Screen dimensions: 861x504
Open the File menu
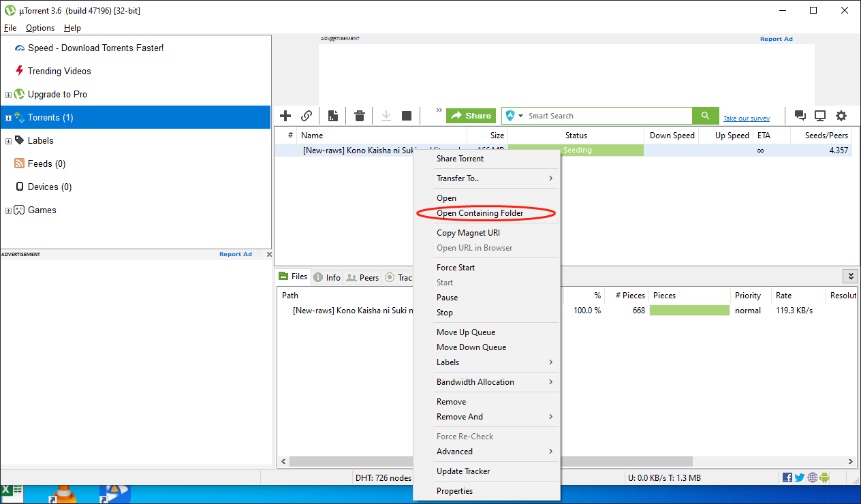pos(10,28)
